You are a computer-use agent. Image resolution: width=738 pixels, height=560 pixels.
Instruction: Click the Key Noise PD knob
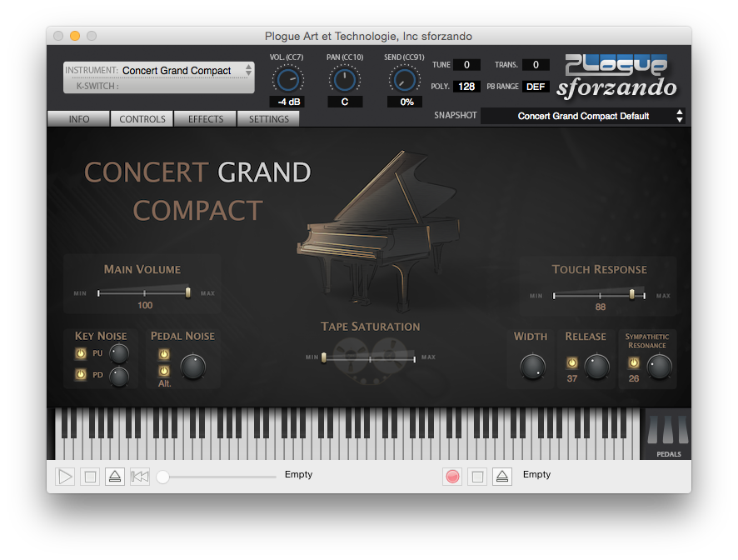[119, 377]
